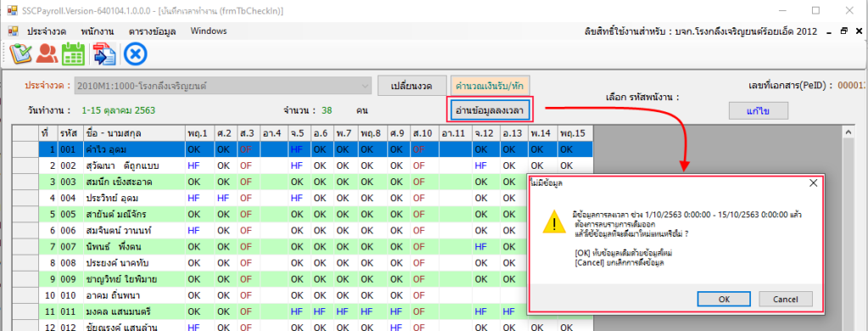Click OF cell for คำไว under ส.3
This screenshot has width=868, height=331.
(249, 149)
